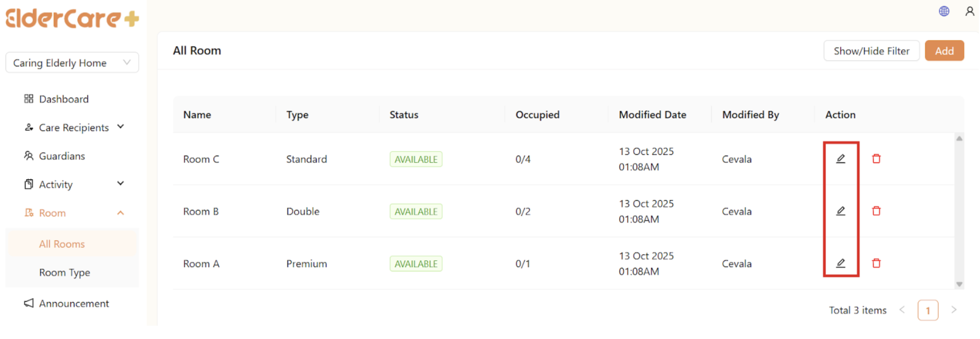Open the Guardians page
The image size is (980, 339).
click(x=62, y=156)
